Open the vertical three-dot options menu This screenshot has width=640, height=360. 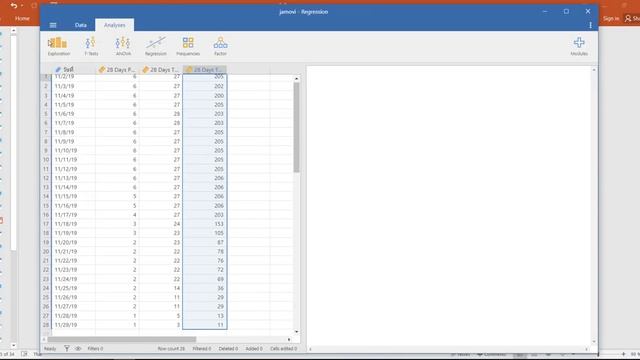[590, 25]
